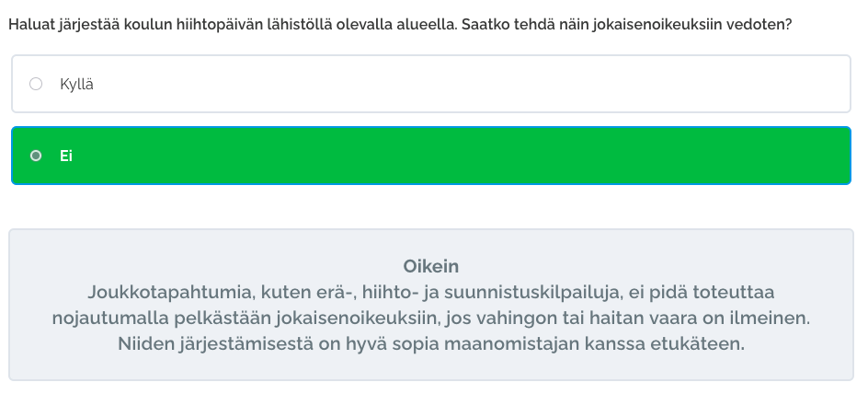Click the Ei answer label
The image size is (868, 394).
66,156
